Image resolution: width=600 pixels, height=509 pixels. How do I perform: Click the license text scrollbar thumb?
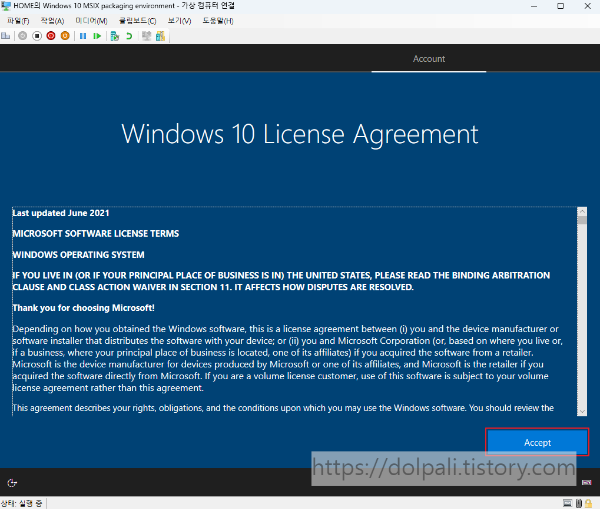point(582,220)
